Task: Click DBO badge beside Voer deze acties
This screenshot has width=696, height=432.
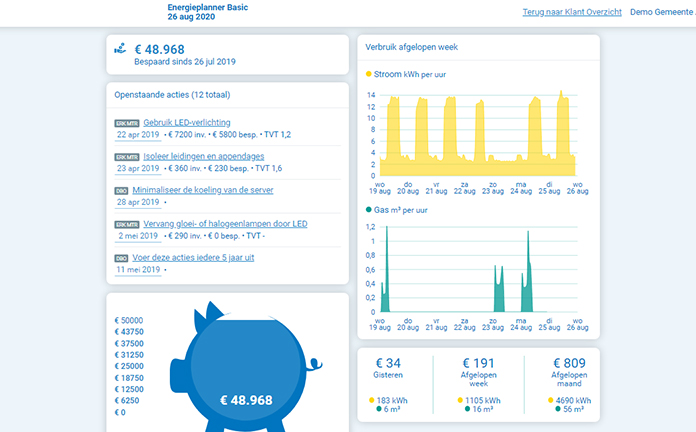Action: click(x=121, y=258)
